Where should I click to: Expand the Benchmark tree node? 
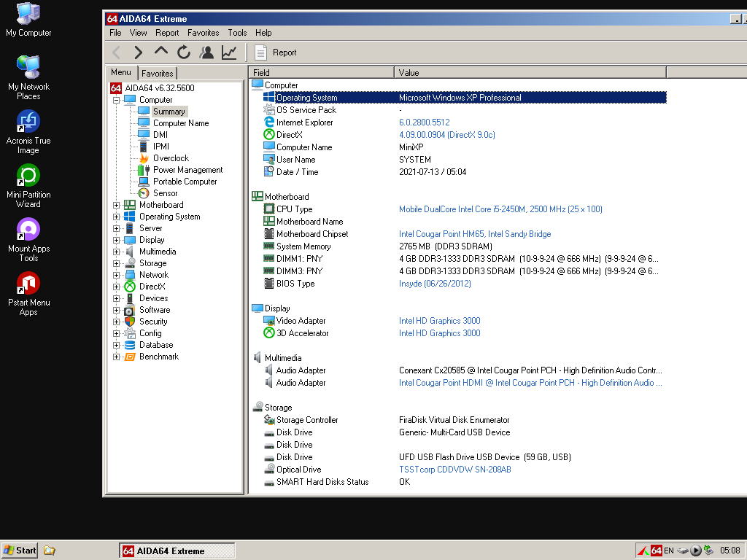coord(116,357)
